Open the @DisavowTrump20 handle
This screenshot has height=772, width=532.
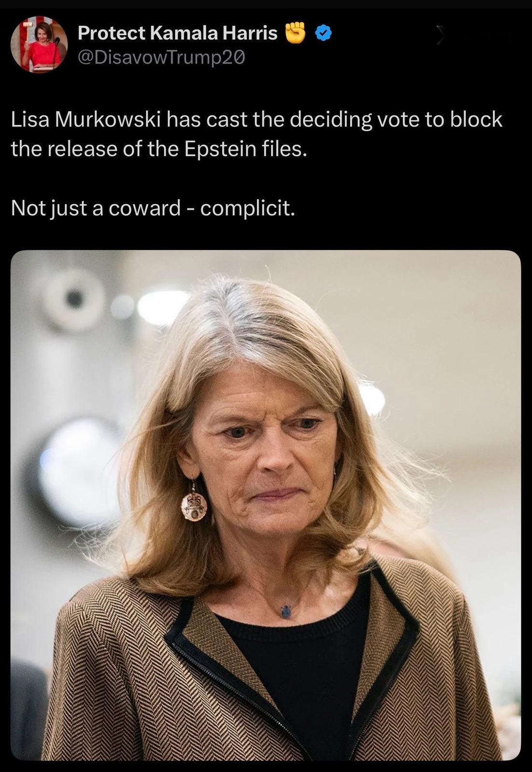[x=161, y=57]
